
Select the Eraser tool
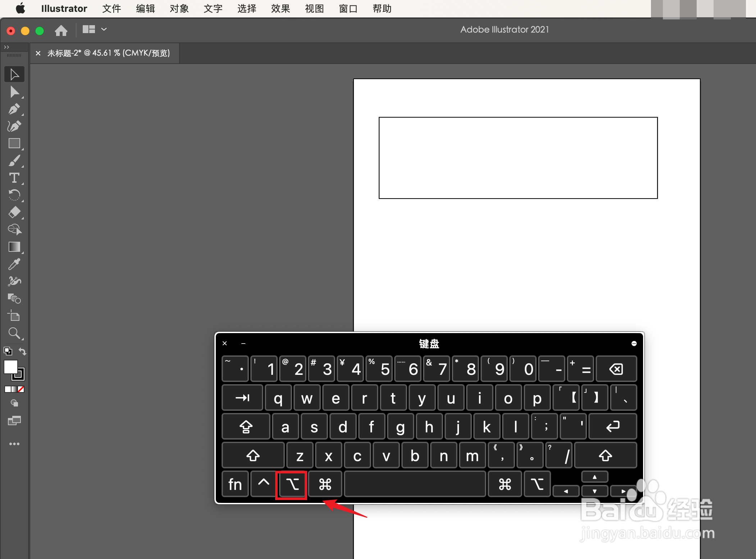tap(14, 212)
